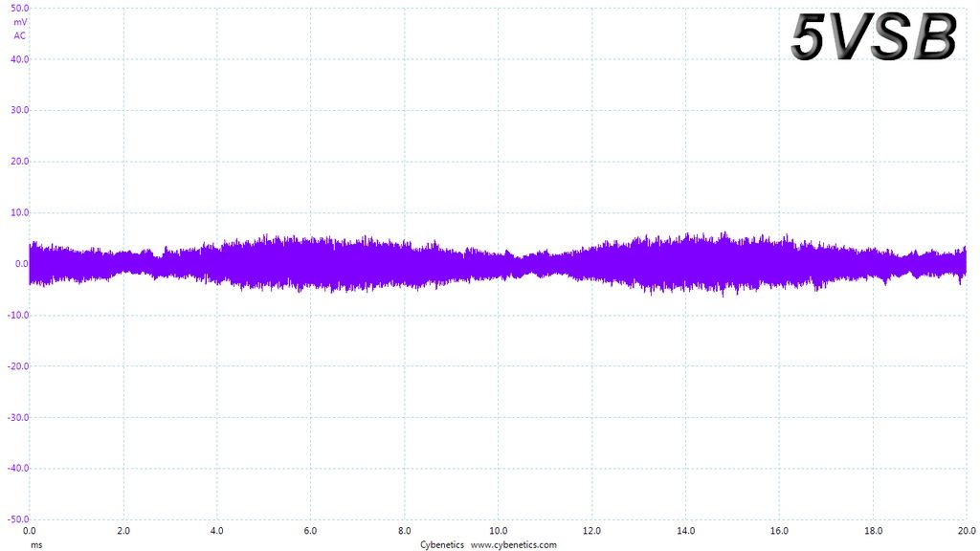980x551 pixels.
Task: Select the 50.0 y-axis label
Action: 20,8
